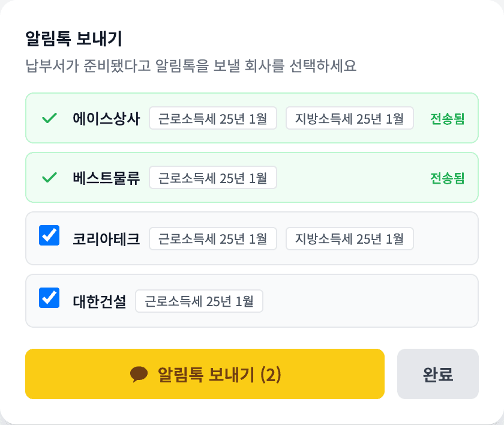
Task: Click 에이스상사's 지방소득세 25년 1월 tag
Action: tap(349, 118)
